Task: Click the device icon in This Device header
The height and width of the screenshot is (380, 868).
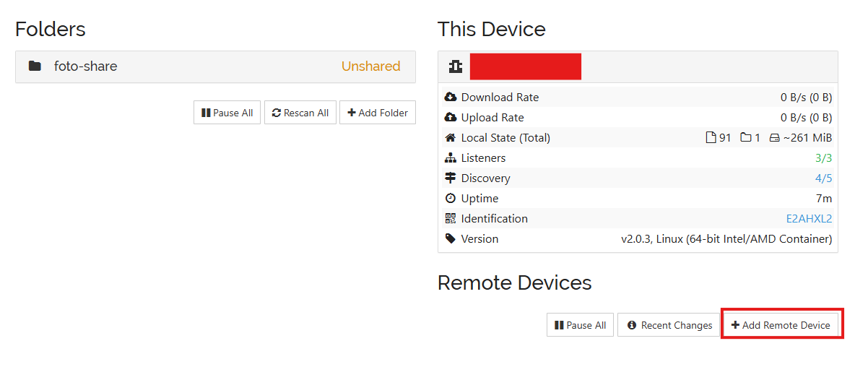Action: tap(456, 66)
